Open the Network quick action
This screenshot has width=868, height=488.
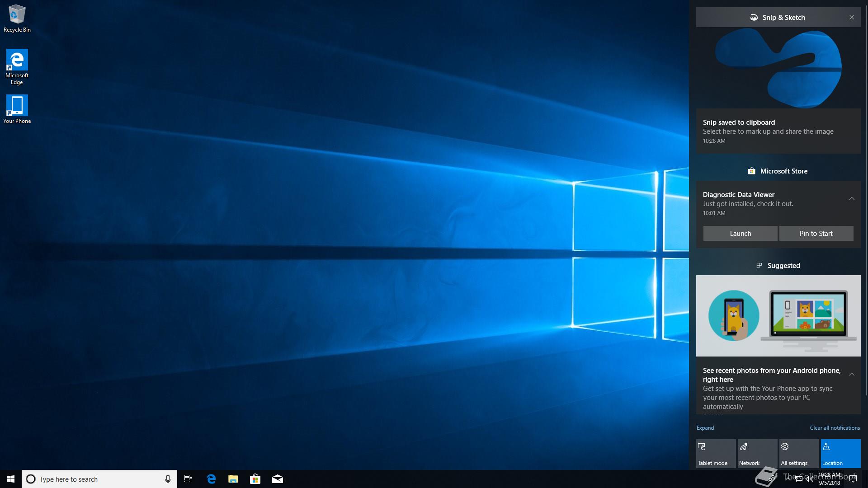758,454
